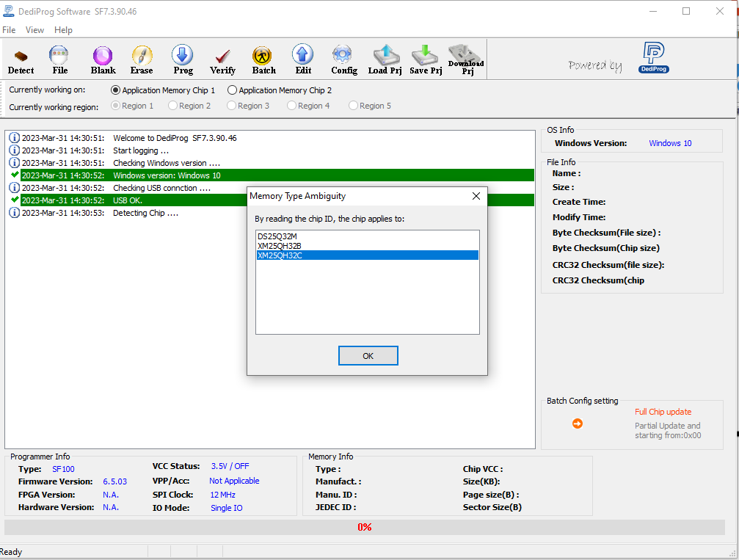
Task: Click the Single IO mode value
Action: tap(227, 508)
